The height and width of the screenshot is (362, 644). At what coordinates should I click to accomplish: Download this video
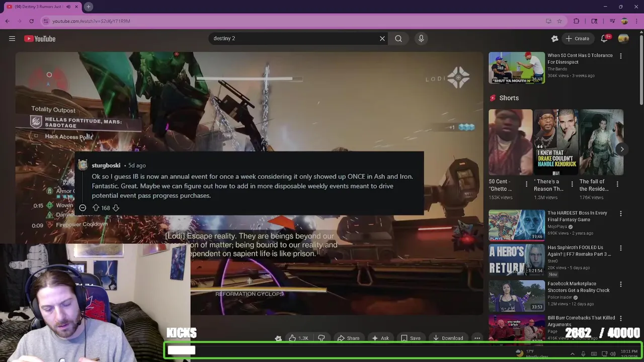click(448, 338)
